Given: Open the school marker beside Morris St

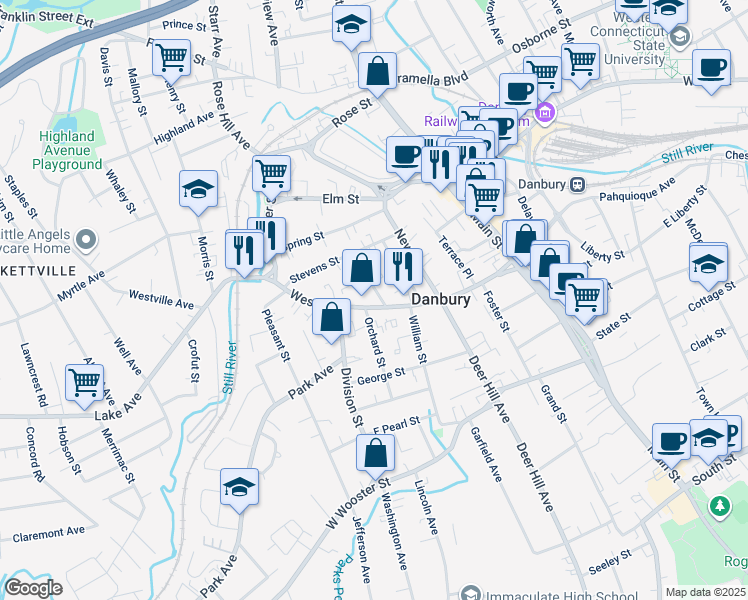Looking at the screenshot, I should [199, 188].
